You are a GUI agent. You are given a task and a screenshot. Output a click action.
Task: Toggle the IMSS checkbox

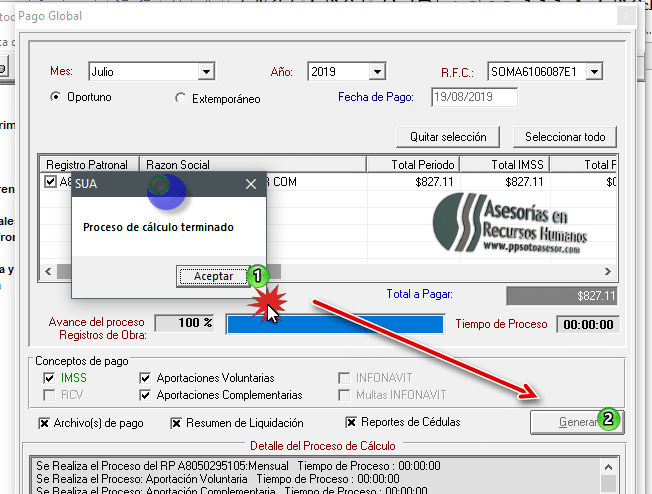[50, 379]
